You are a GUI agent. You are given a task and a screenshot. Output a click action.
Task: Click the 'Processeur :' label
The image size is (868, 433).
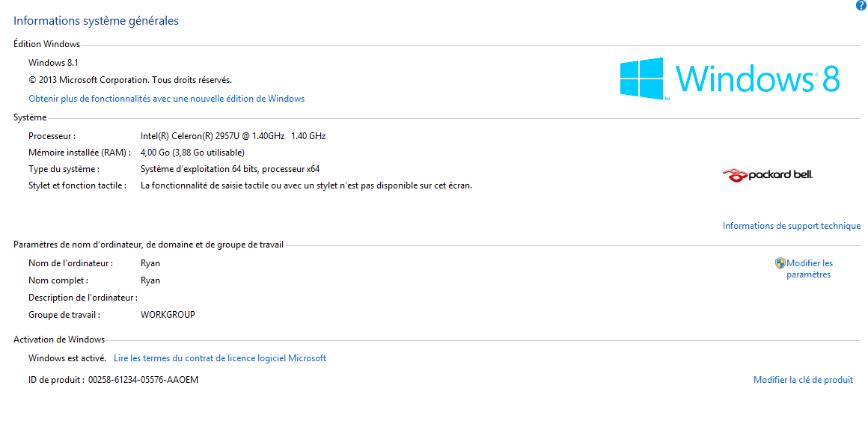[x=52, y=135]
